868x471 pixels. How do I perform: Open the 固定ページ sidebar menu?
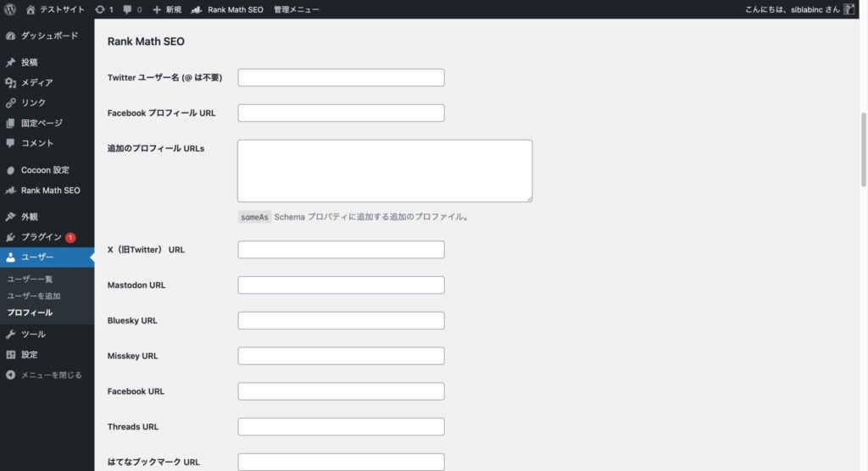pyautogui.click(x=42, y=123)
